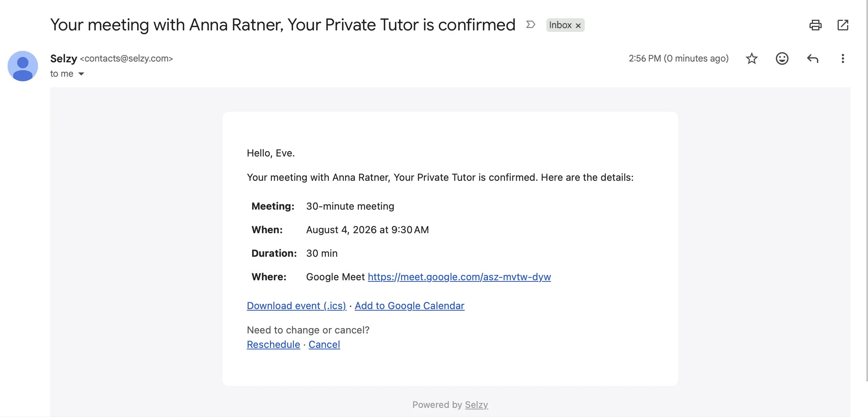Click the importance marker beside subject
The height and width of the screenshot is (417, 868).
point(530,25)
